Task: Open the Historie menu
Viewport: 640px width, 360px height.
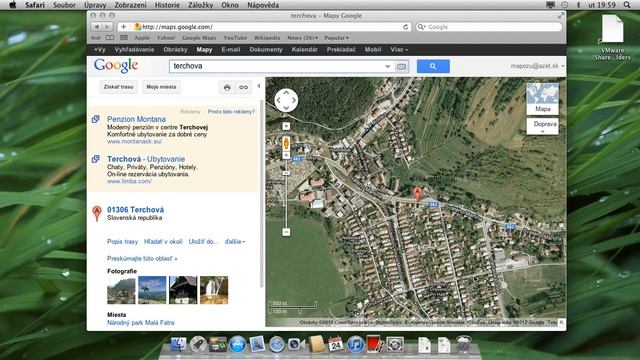Action: coord(167,5)
